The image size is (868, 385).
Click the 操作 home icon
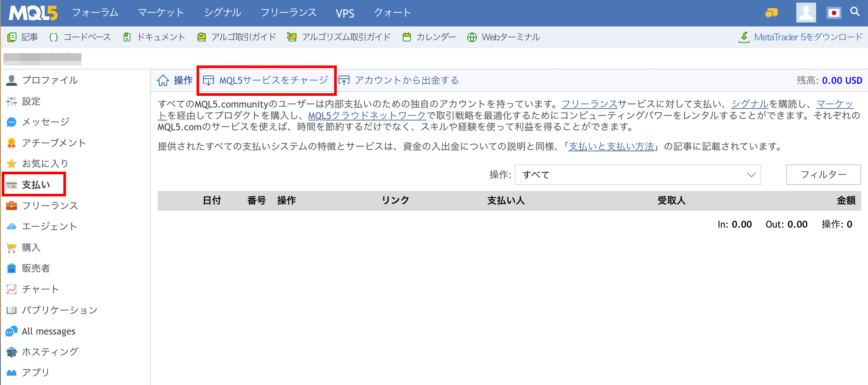pyautogui.click(x=163, y=80)
